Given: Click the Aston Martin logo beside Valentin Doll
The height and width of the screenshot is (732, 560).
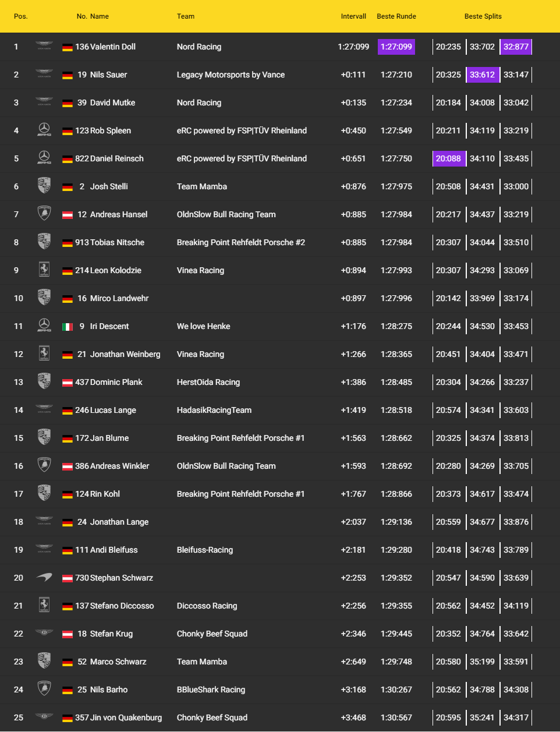Looking at the screenshot, I should 44,46.
